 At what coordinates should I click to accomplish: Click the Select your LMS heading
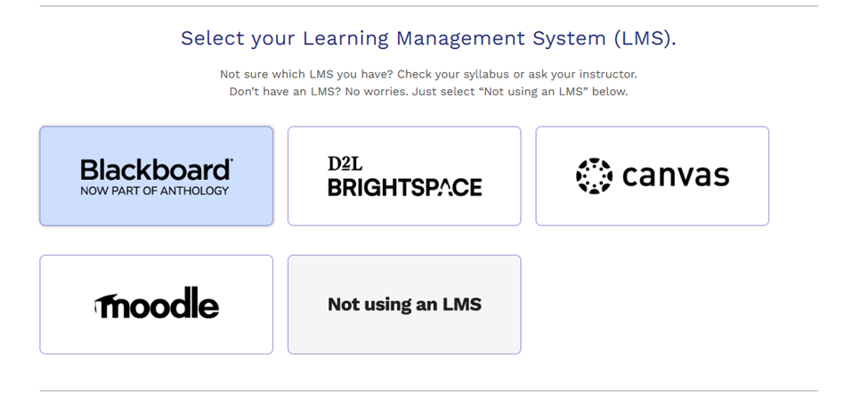click(428, 38)
